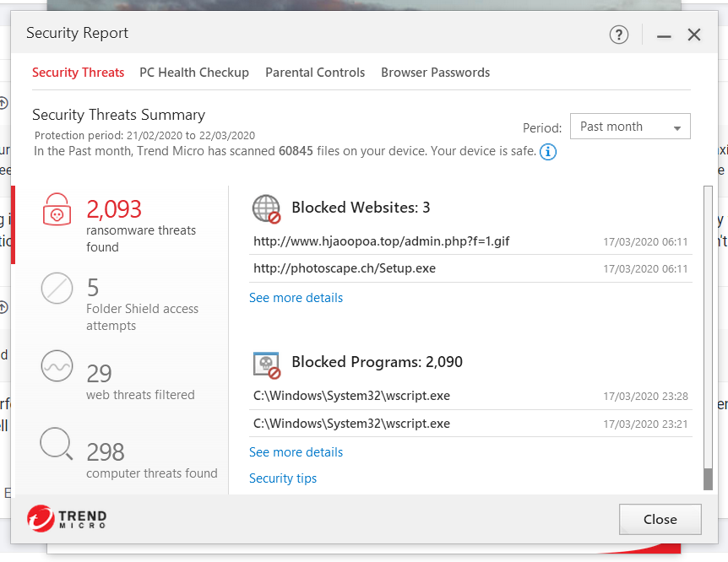The height and width of the screenshot is (562, 728).
Task: Click the Close button
Action: pyautogui.click(x=660, y=519)
